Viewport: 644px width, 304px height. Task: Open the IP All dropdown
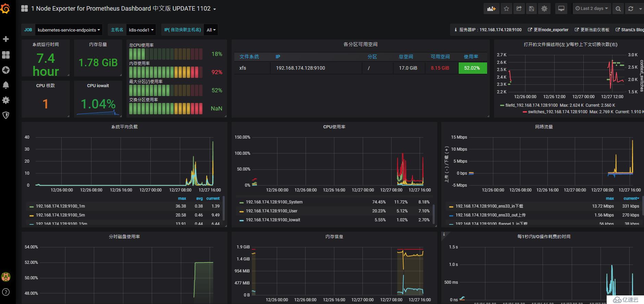(211, 30)
